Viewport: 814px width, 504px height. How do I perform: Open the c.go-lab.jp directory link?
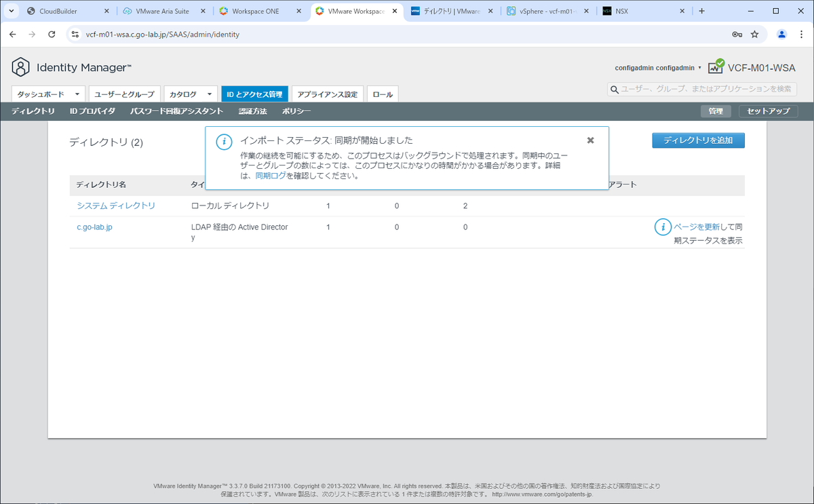94,227
